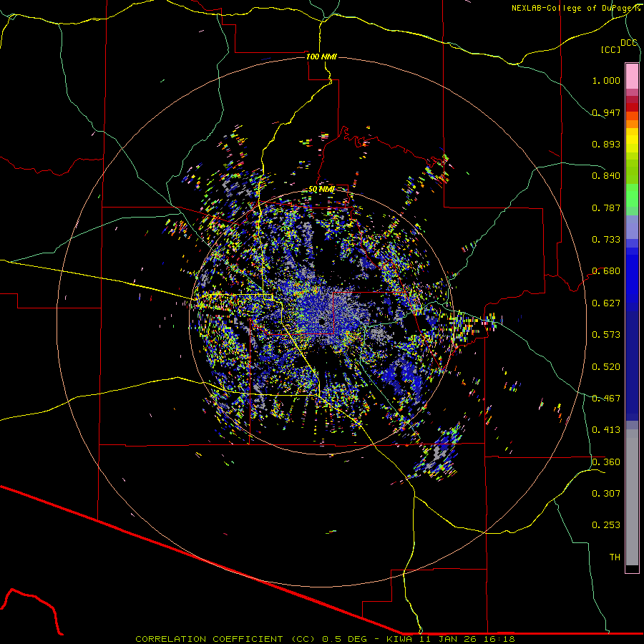Click the 0.467 legend value
Screen dimensions: 644x644
point(606,399)
